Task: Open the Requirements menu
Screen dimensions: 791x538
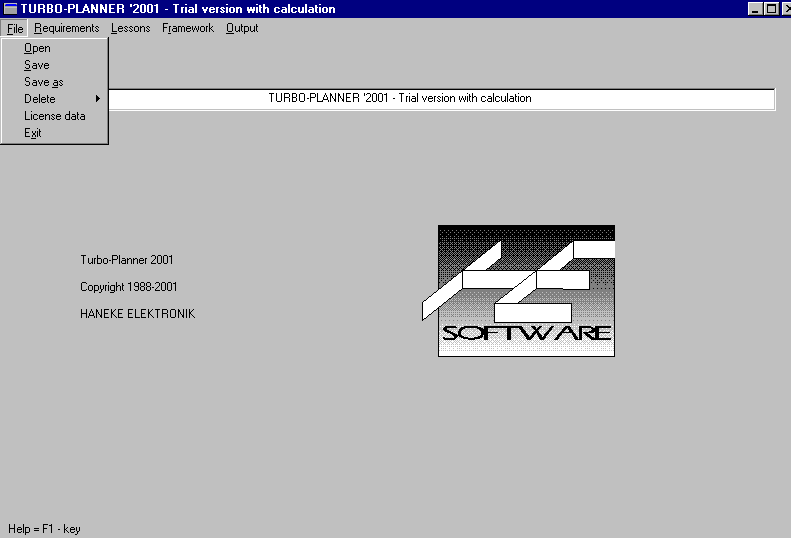Action: pyautogui.click(x=67, y=28)
